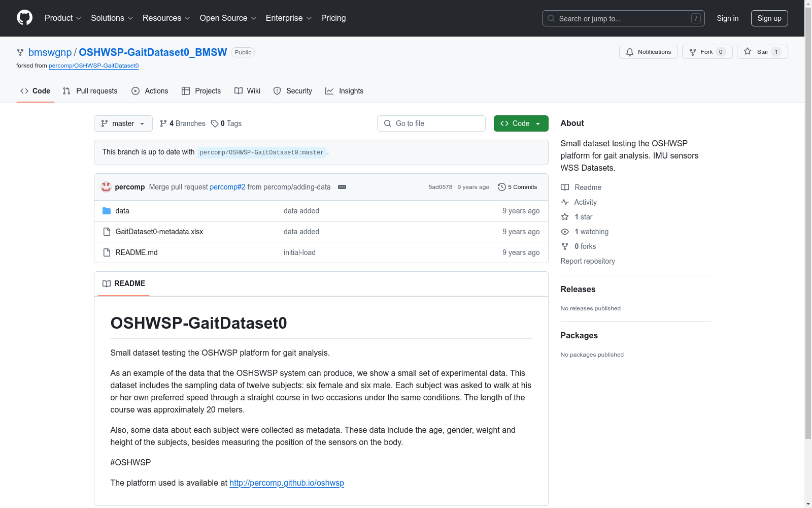The height and width of the screenshot is (508, 812).
Task: Expand the Solutions menu
Action: coord(112,18)
